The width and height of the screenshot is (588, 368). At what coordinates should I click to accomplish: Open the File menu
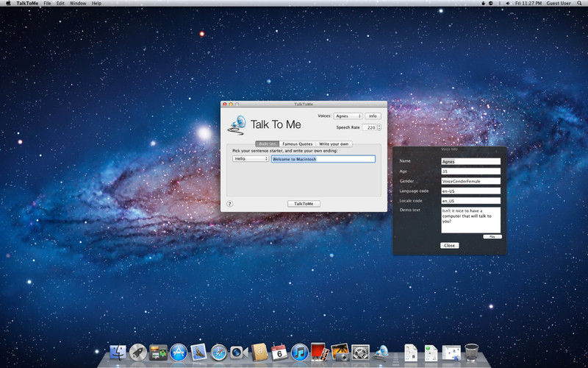point(47,3)
